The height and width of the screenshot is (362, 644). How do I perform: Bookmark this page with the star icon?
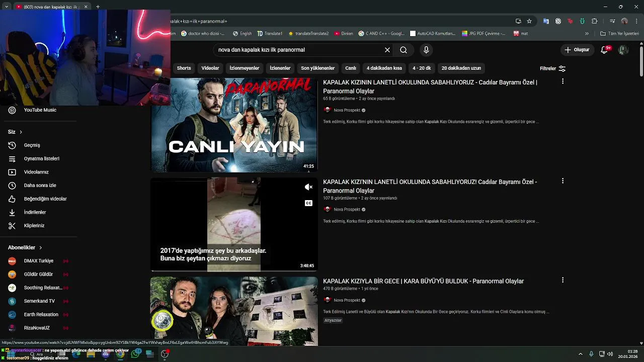[529, 21]
